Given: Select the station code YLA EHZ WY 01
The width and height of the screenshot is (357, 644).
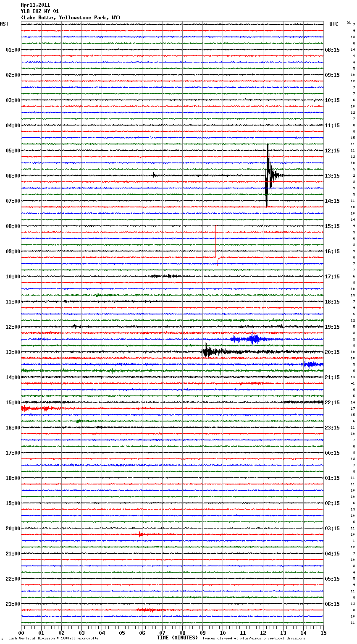Looking at the screenshot, I should click(x=40, y=11).
